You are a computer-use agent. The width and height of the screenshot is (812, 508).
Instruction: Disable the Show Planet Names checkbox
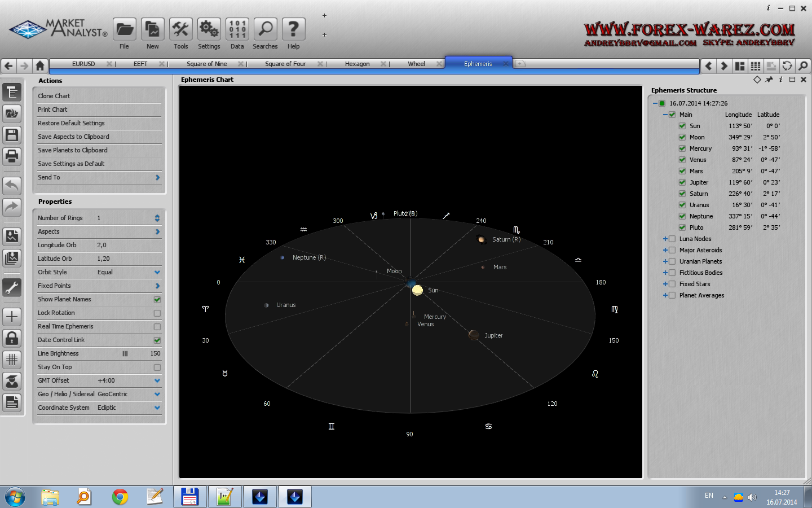point(157,300)
